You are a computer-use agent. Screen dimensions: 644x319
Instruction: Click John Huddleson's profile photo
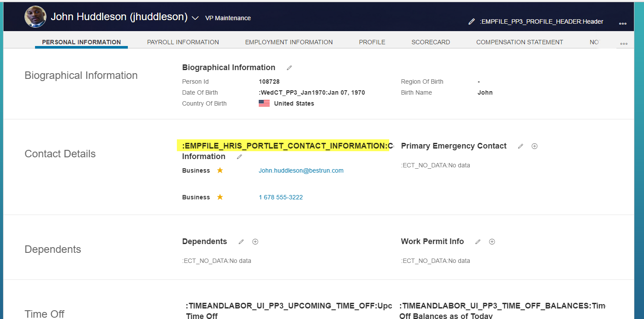pyautogui.click(x=35, y=17)
